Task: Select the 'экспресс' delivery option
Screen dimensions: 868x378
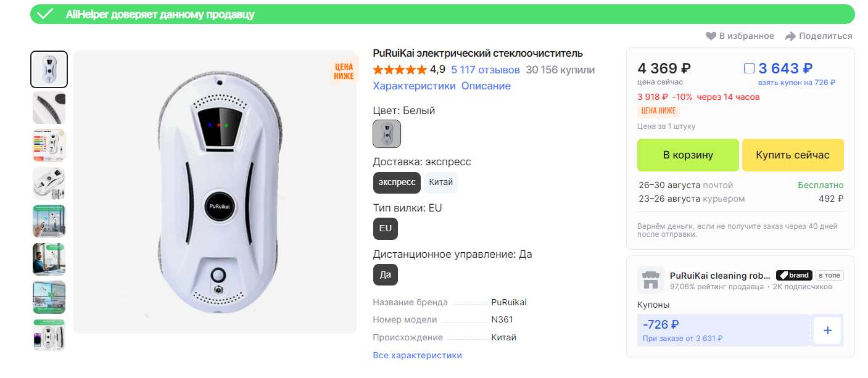Action: 397,183
